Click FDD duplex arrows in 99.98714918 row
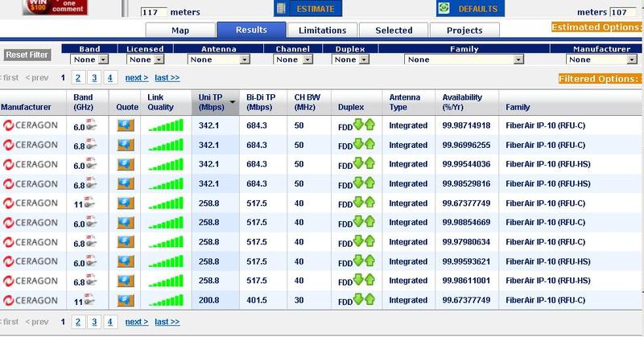The height and width of the screenshot is (337, 644). point(365,125)
